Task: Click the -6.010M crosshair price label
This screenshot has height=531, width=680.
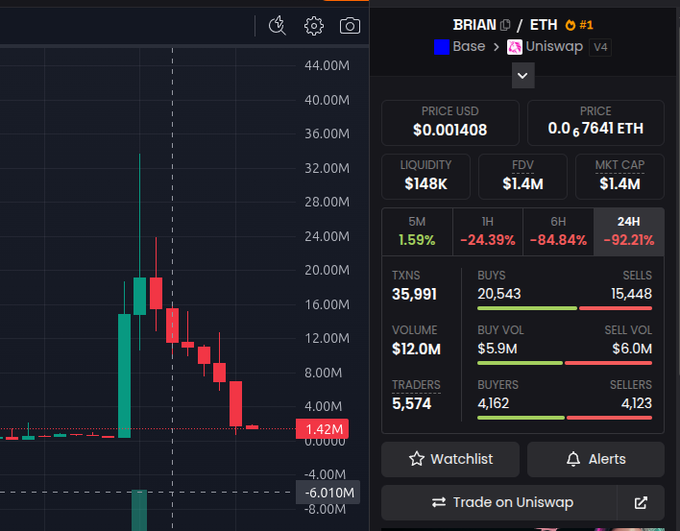Action: click(328, 493)
